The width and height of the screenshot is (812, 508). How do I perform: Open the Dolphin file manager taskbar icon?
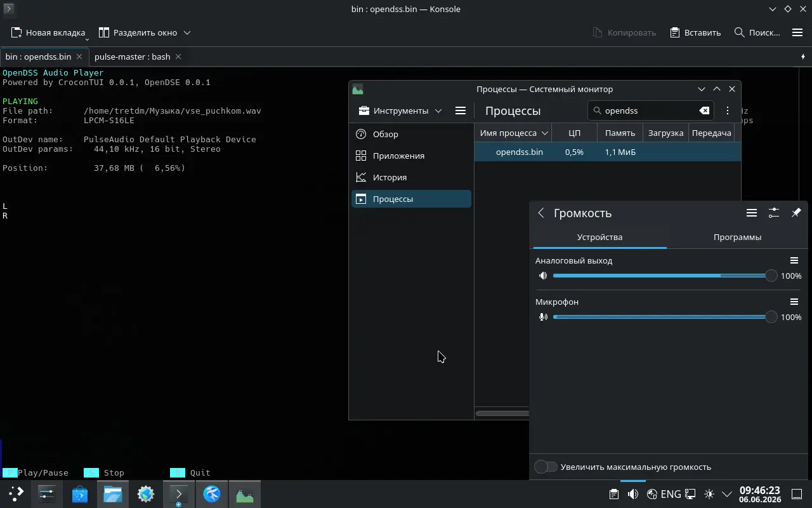tap(113, 493)
